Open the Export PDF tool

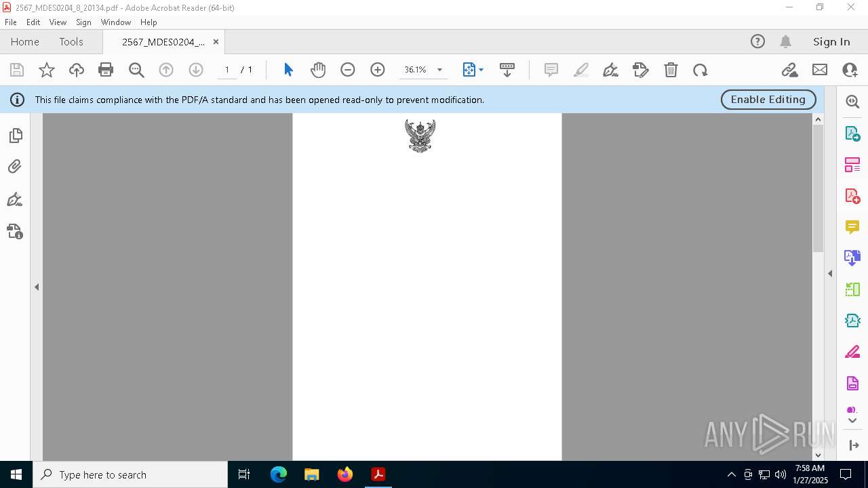(x=852, y=134)
